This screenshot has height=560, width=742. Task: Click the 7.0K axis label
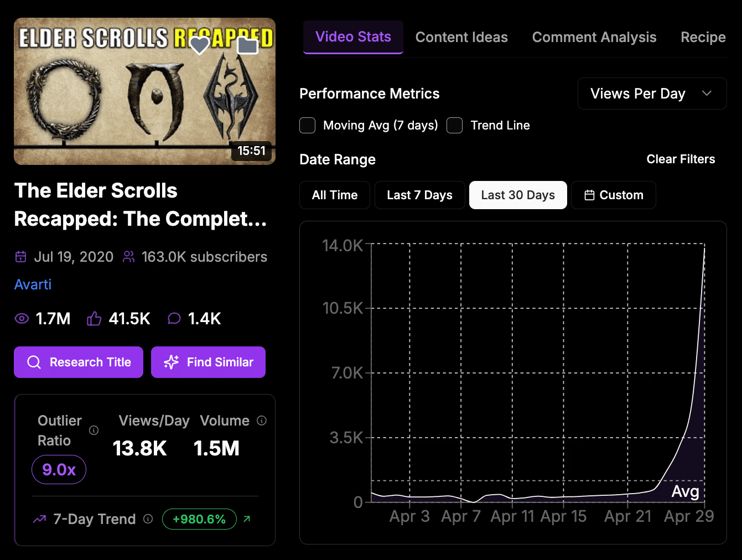[347, 373]
